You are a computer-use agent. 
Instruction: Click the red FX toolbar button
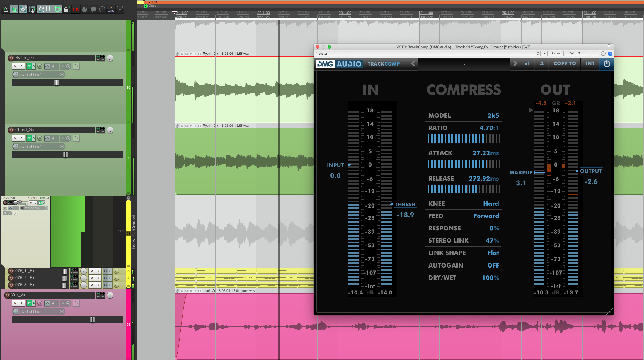point(76,9)
